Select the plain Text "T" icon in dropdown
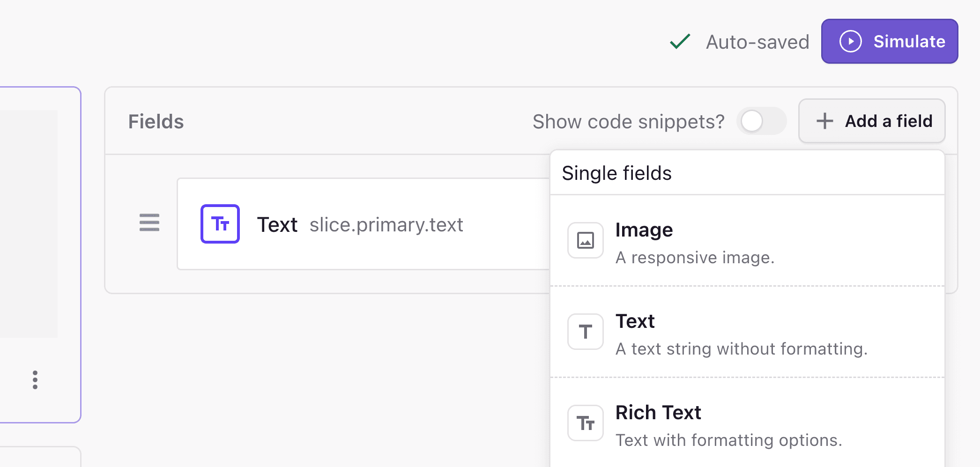980x467 pixels. click(585, 332)
